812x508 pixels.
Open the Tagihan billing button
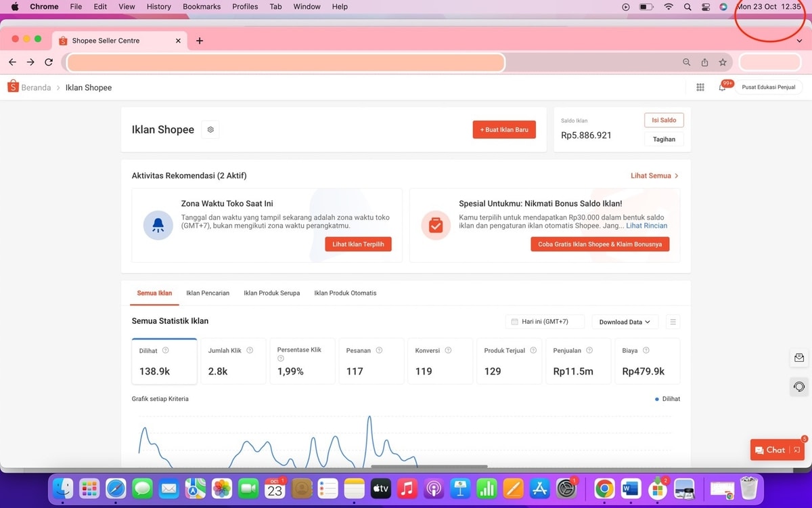tap(664, 140)
